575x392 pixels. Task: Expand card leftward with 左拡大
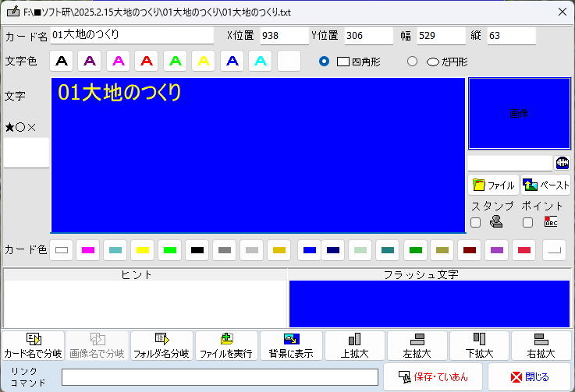[x=417, y=345]
